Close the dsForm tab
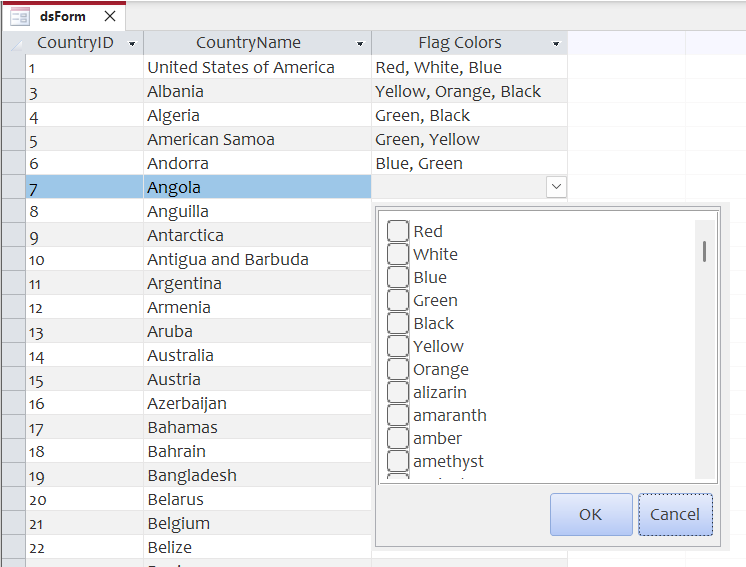746x567 pixels. [x=110, y=16]
